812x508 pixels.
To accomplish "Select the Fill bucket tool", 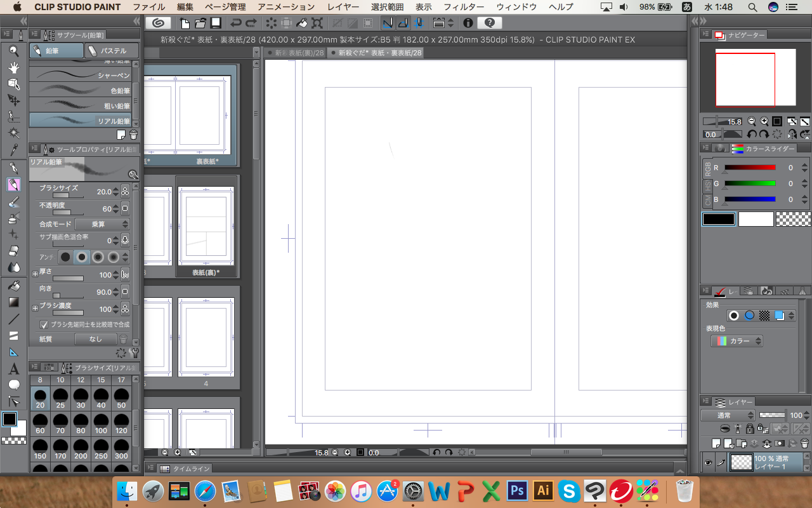I will coord(13,286).
